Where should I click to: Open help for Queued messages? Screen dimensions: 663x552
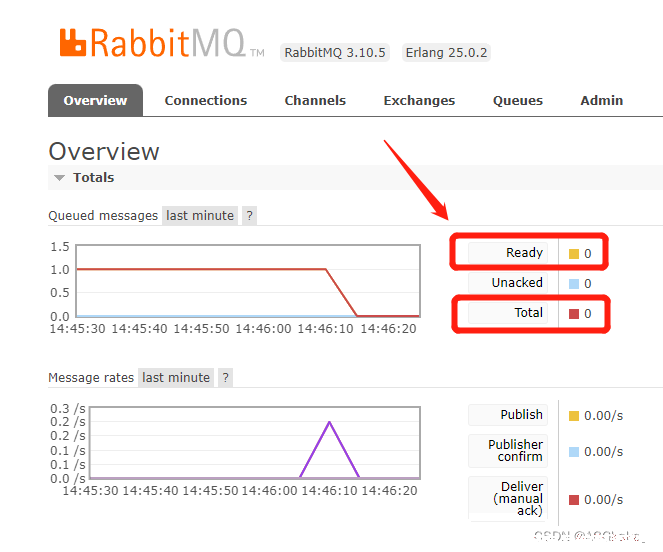pos(249,215)
